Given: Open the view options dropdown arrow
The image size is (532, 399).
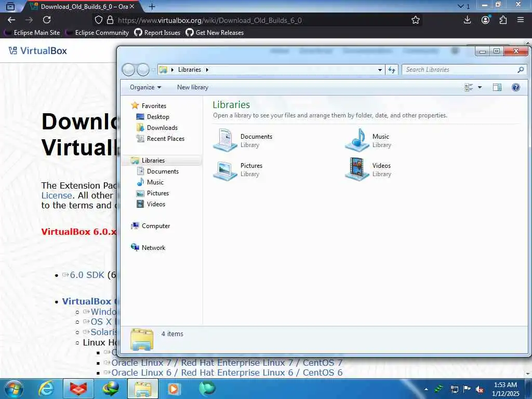Looking at the screenshot, I should click(x=480, y=87).
